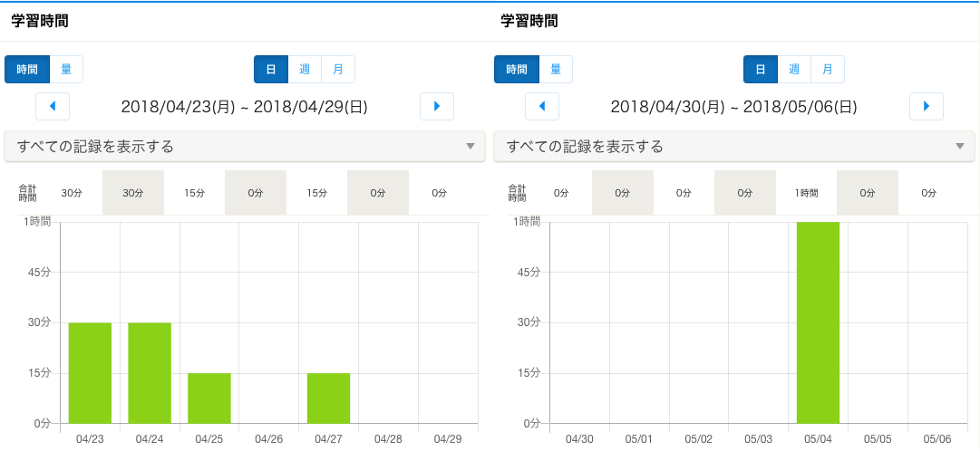
Task: Go to next week in left panel
Action: coord(437,106)
